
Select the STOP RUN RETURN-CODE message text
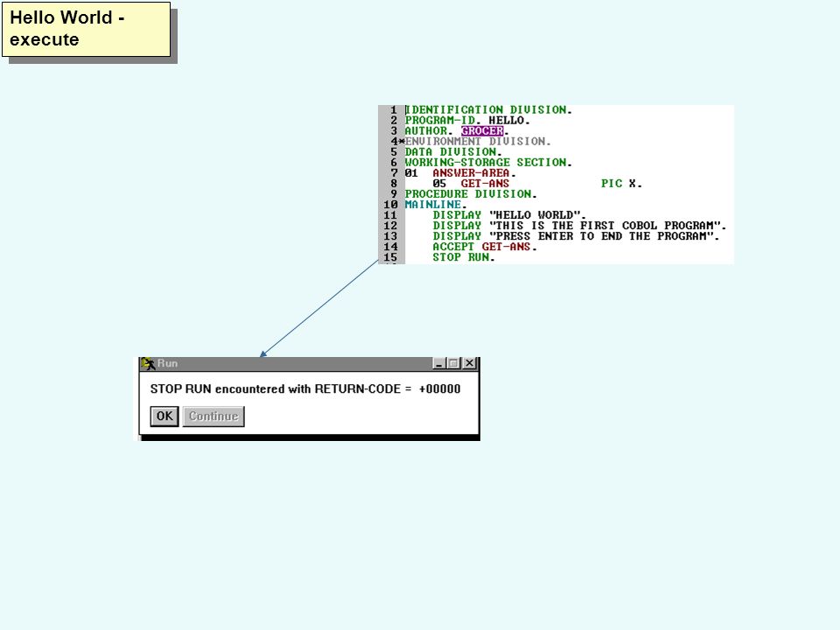pyautogui.click(x=305, y=388)
